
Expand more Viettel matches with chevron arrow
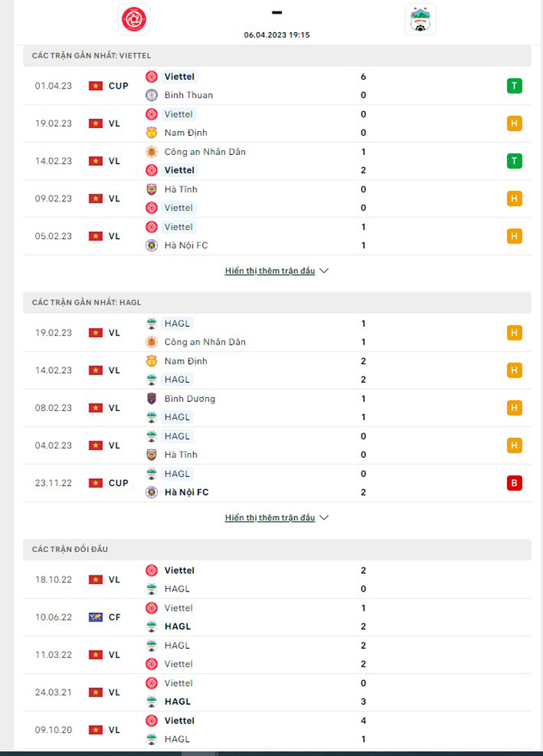point(324,271)
